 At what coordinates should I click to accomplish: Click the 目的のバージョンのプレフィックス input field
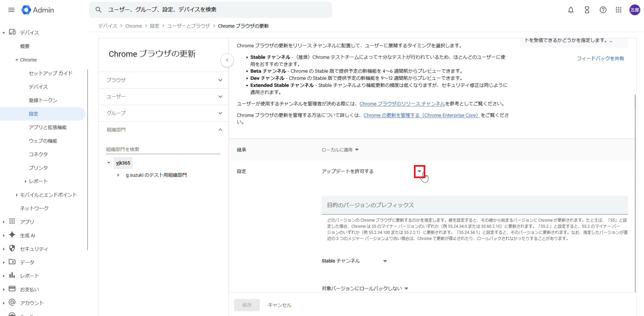[x=474, y=205]
